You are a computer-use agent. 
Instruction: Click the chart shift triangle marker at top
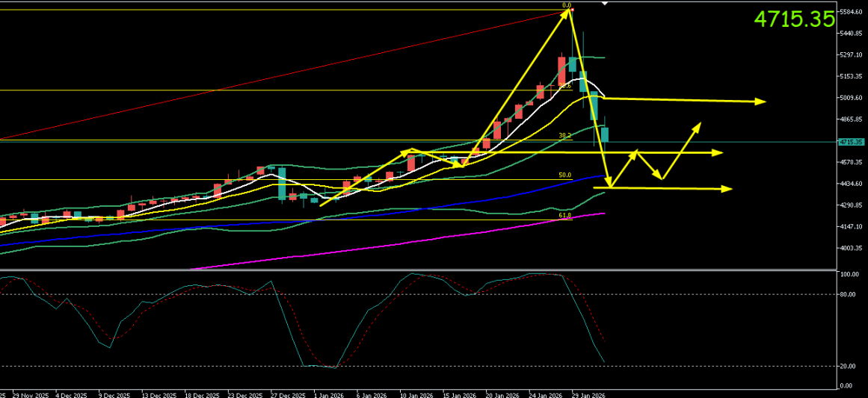pyautogui.click(x=605, y=4)
